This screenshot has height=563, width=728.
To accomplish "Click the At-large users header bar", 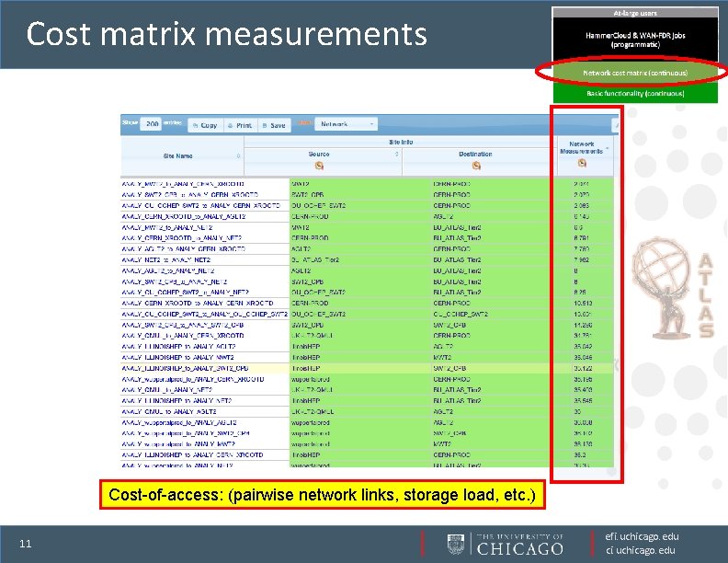I will 635,13.
